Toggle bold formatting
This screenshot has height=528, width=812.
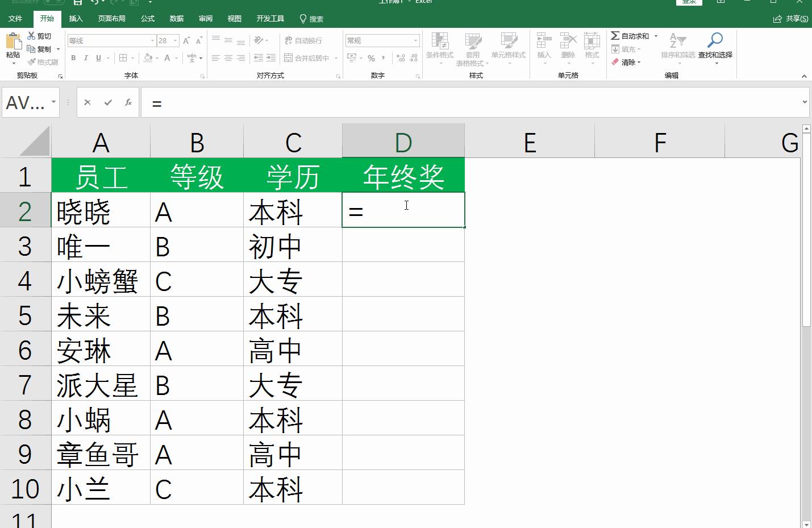coord(73,57)
